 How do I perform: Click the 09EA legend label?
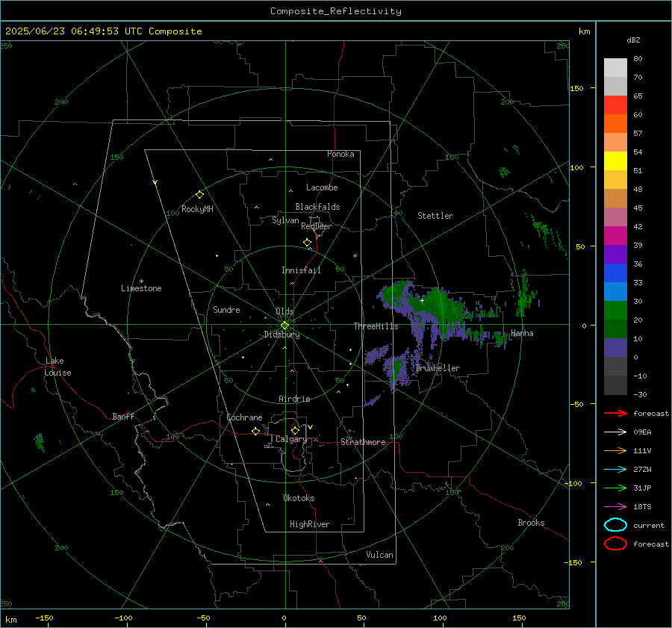coord(642,432)
